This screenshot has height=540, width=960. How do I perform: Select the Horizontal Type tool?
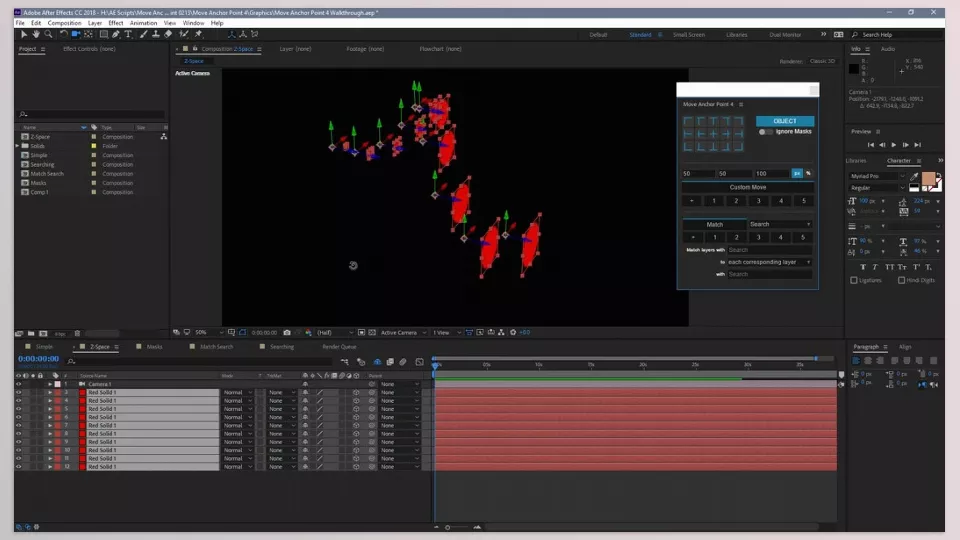coord(128,34)
